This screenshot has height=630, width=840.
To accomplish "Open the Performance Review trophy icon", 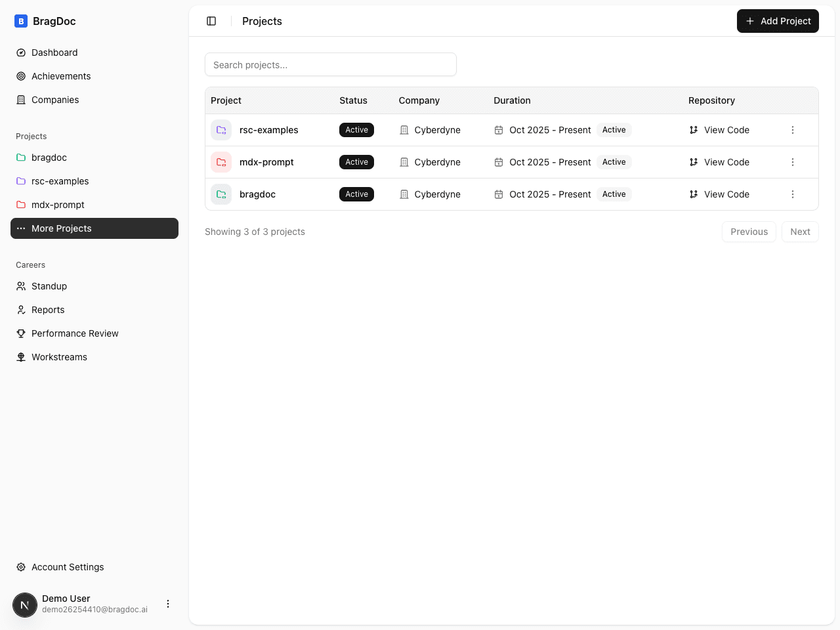I will click(x=22, y=333).
